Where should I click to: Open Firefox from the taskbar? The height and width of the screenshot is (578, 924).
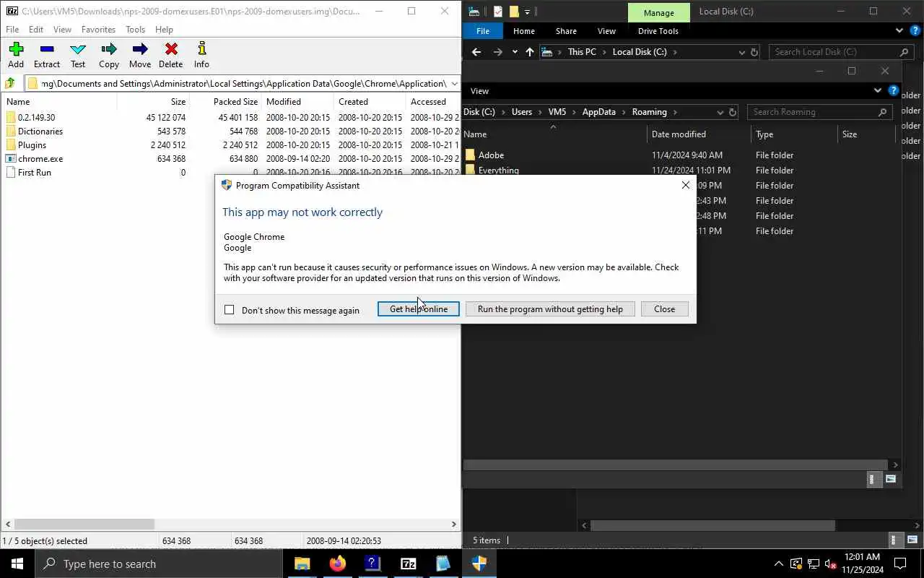click(337, 564)
